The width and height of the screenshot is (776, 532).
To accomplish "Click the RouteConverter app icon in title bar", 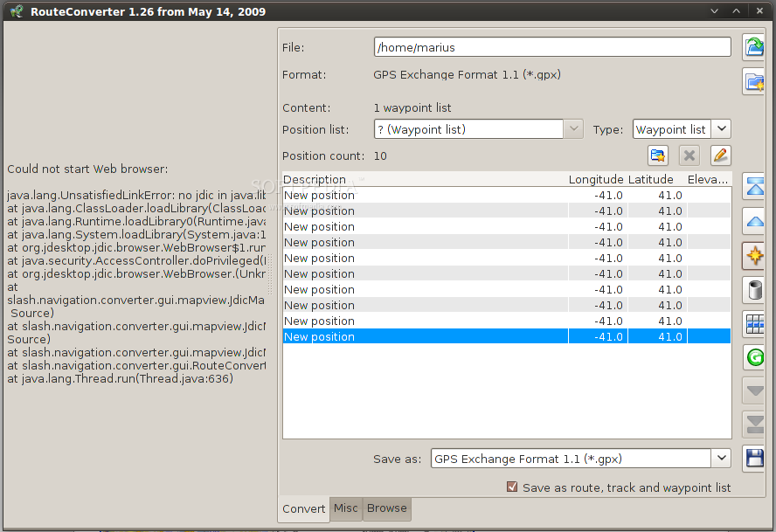I will tap(17, 10).
